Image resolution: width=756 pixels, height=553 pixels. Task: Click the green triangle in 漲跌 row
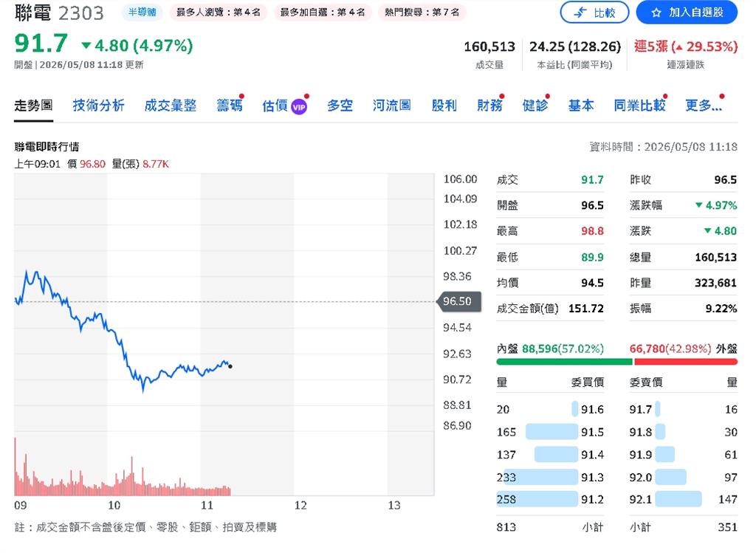pyautogui.click(x=707, y=230)
